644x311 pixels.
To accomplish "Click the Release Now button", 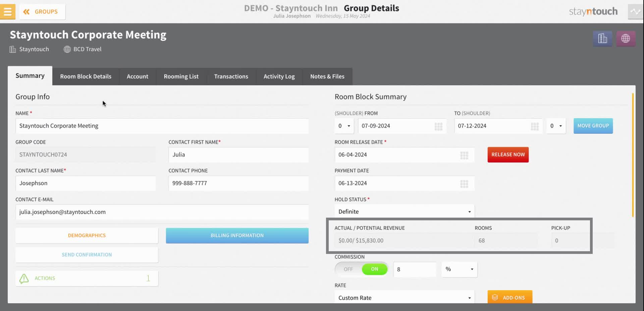I will click(x=508, y=155).
